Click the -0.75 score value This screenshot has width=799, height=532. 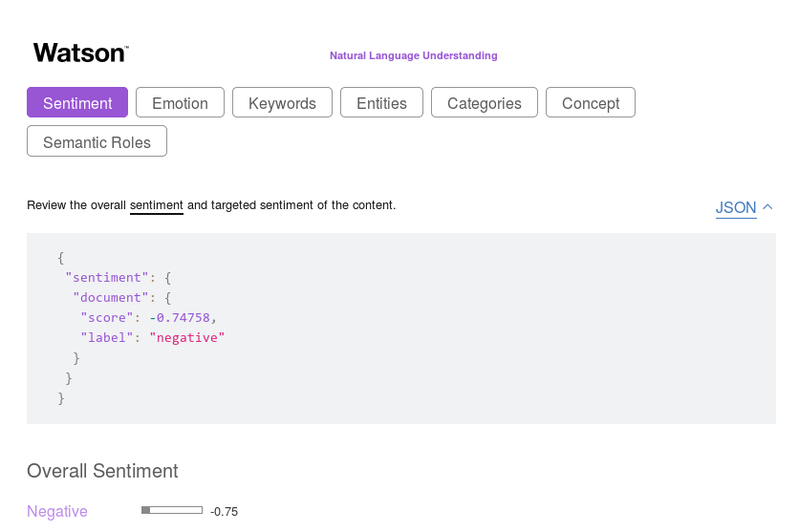(225, 512)
